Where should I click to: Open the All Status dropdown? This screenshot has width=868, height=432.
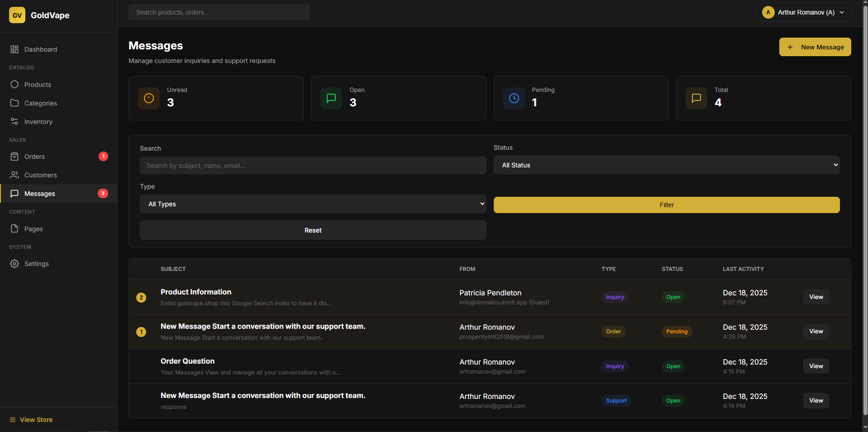(666, 165)
